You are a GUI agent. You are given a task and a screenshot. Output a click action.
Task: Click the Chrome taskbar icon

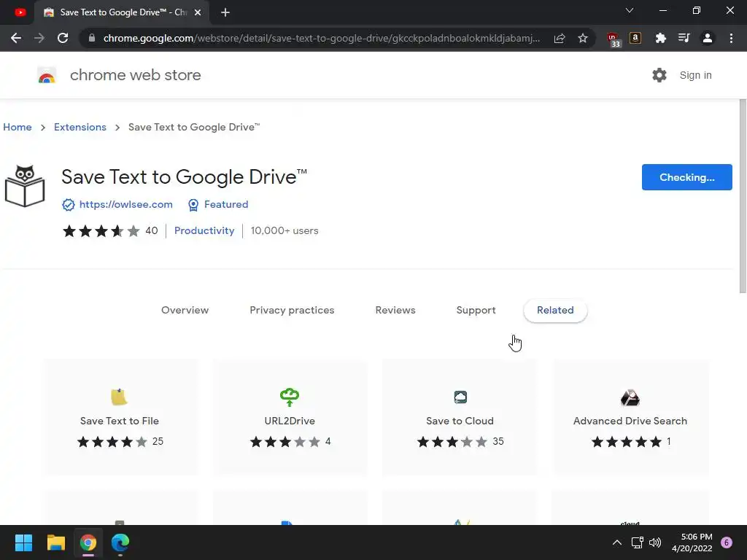point(88,542)
